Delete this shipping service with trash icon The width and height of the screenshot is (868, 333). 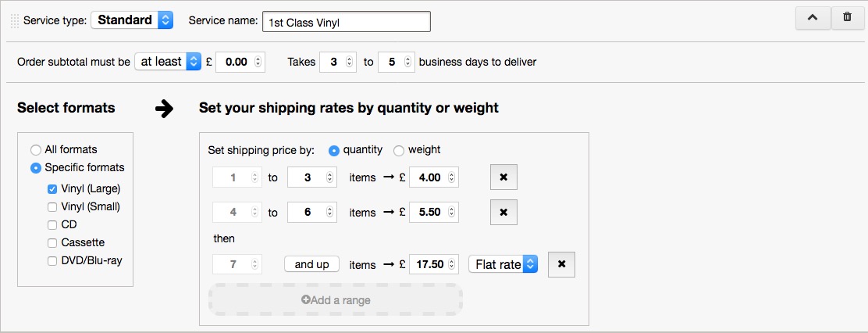click(x=847, y=19)
